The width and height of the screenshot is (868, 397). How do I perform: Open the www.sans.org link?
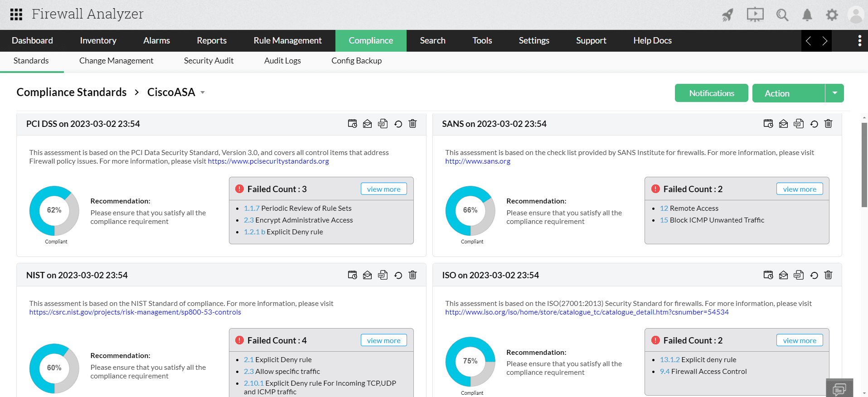click(478, 161)
